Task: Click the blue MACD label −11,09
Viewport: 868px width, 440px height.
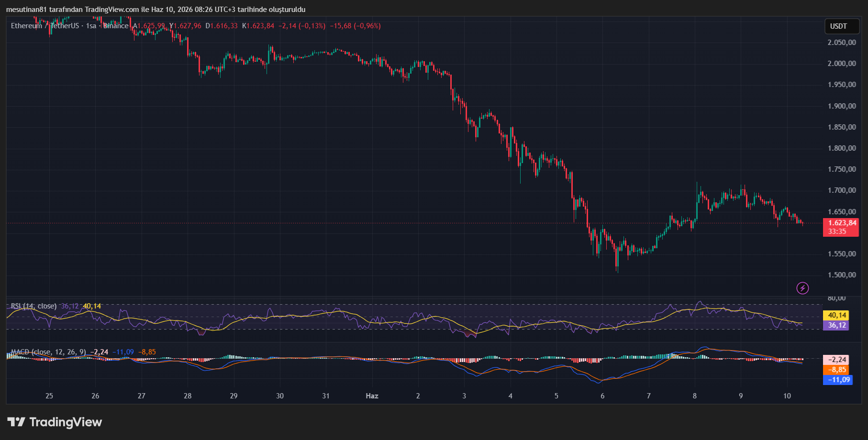Action: coord(838,380)
